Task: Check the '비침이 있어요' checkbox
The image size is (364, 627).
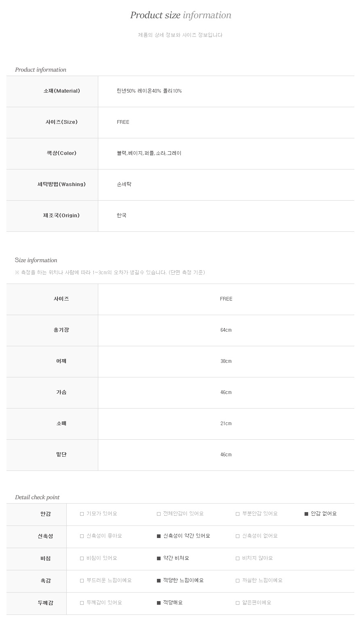Action: tap(82, 558)
